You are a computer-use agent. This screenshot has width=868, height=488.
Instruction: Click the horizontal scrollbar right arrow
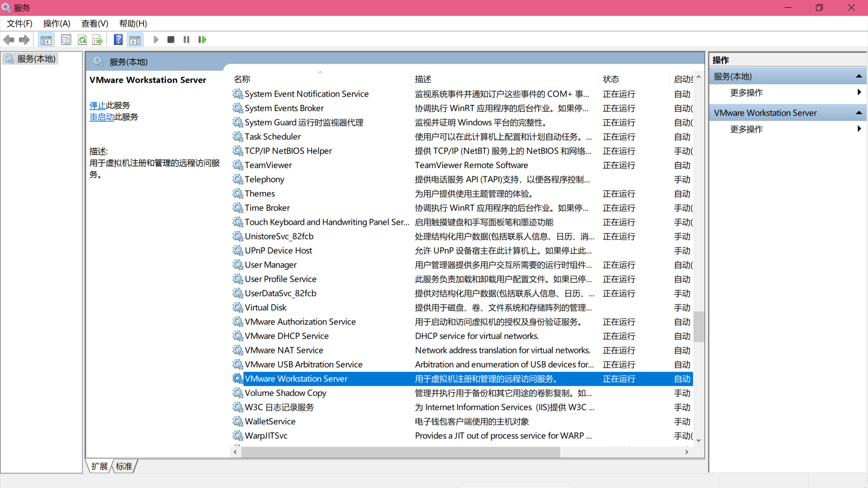687,452
